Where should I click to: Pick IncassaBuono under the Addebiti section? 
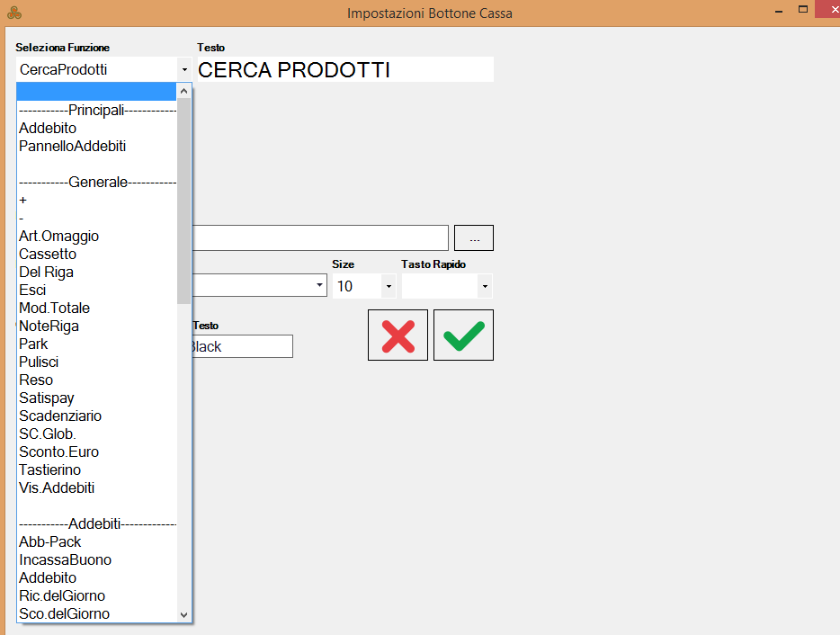pos(65,559)
